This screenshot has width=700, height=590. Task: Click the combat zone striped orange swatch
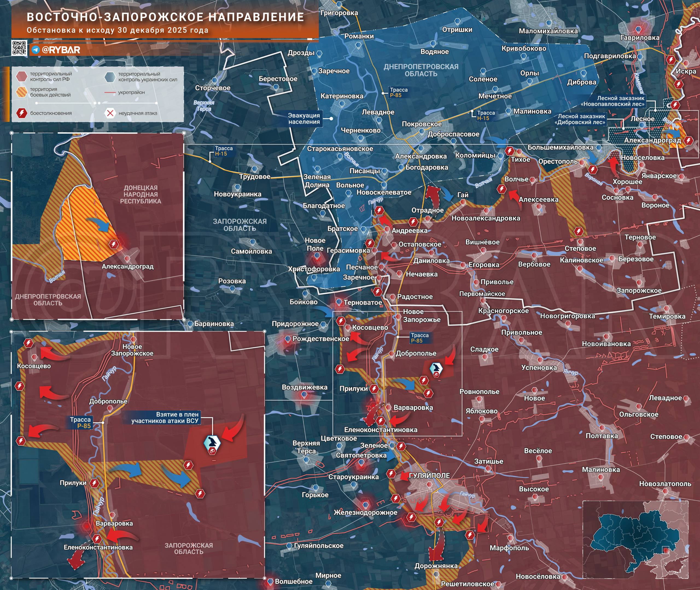click(21, 92)
